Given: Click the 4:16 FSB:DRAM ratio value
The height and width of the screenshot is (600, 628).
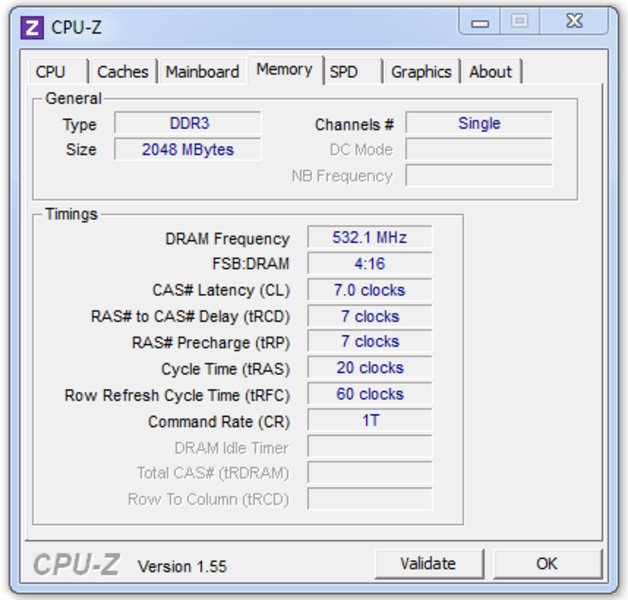Looking at the screenshot, I should (x=370, y=264).
